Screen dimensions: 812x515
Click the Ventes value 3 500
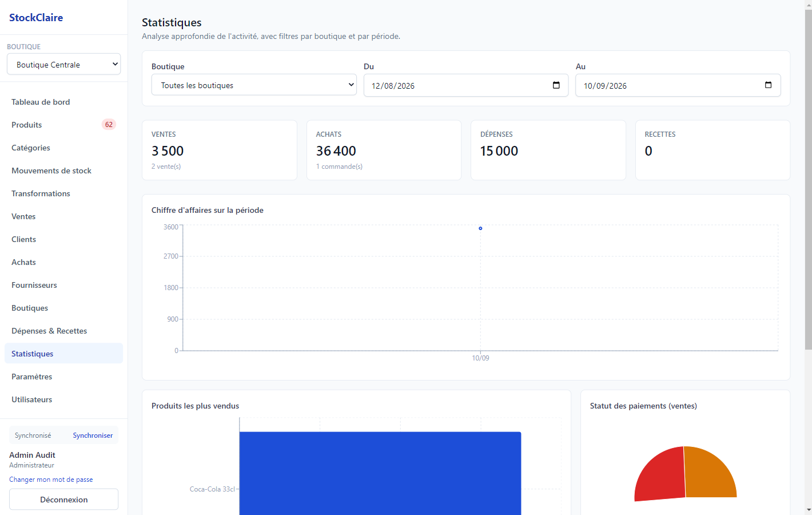pyautogui.click(x=168, y=151)
